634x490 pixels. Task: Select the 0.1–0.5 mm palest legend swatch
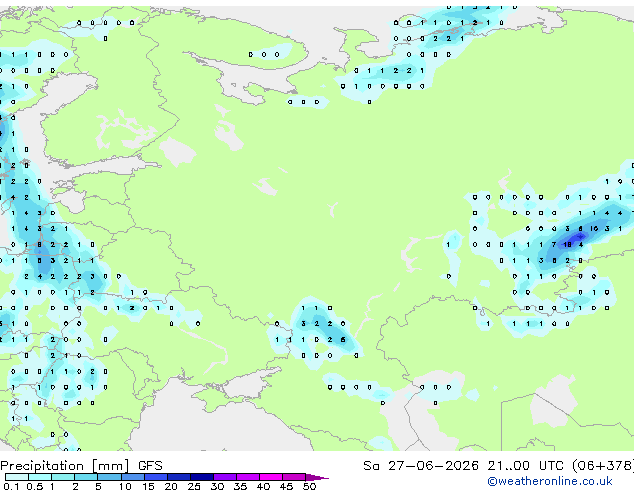point(17,477)
